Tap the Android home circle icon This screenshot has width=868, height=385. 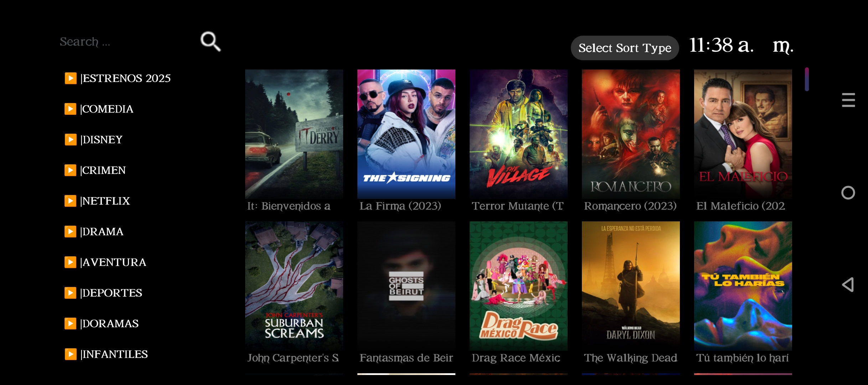pos(848,192)
